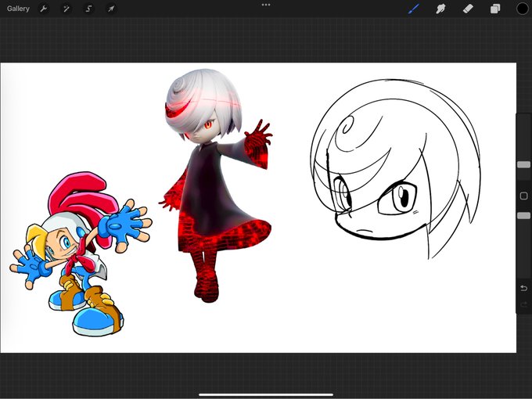Open the Actions wrench menu
Viewport: 532px width, 399px height.
[44, 9]
